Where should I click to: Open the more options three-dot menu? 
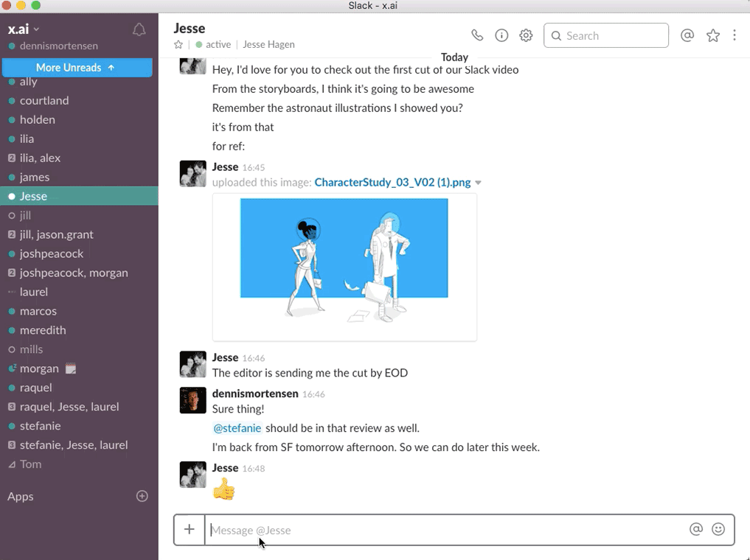coord(735,35)
